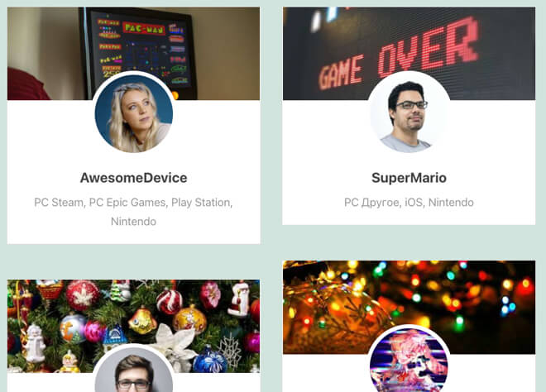Click the Pac-Man arcade cover image
Viewport: 546px width, 392px height.
tap(134, 54)
